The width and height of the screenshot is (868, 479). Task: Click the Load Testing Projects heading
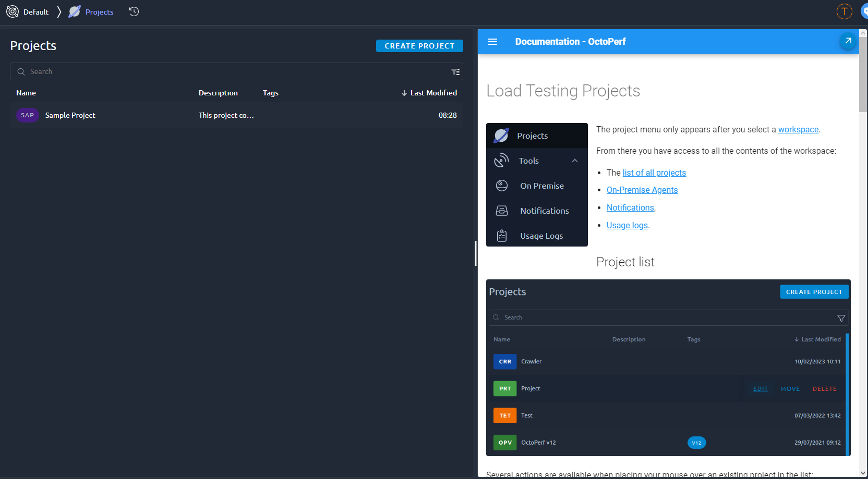pyautogui.click(x=563, y=91)
